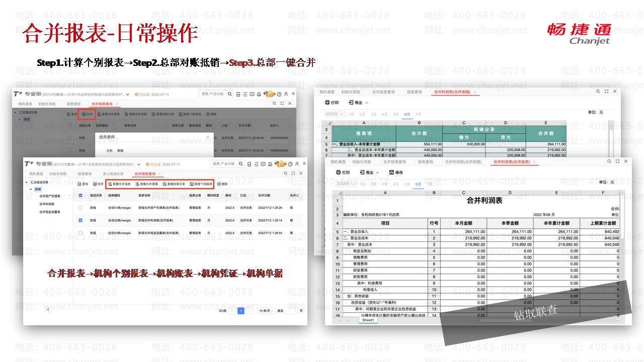This screenshot has height=362, width=644.
Task: Select the Sheet1 sheet tab
Action: (368, 320)
